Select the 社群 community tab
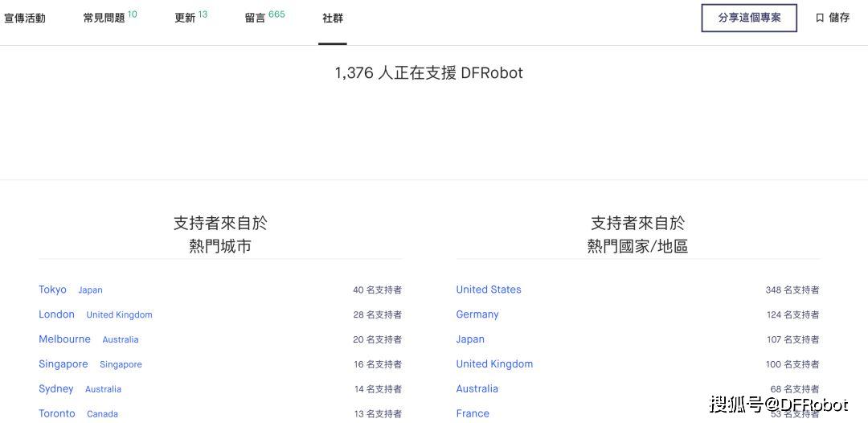 333,18
